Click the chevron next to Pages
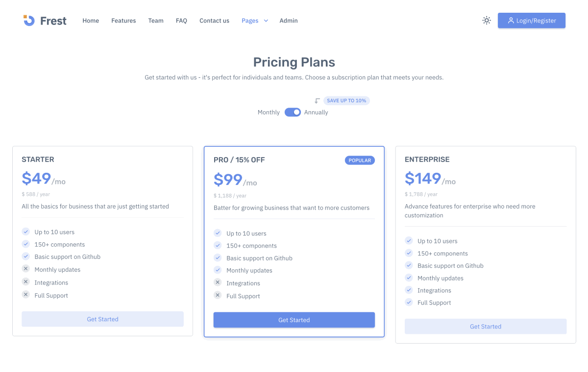Image resolution: width=588 pixels, height=372 pixels. coord(266,21)
